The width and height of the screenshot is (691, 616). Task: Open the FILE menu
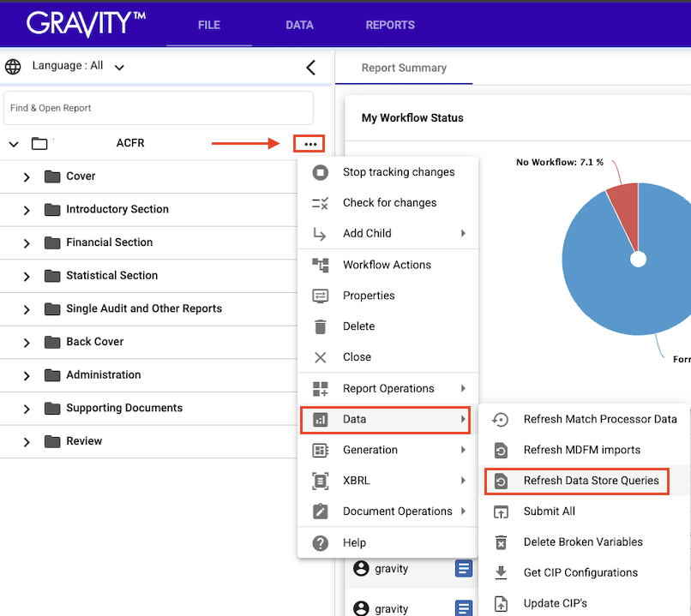tap(209, 25)
